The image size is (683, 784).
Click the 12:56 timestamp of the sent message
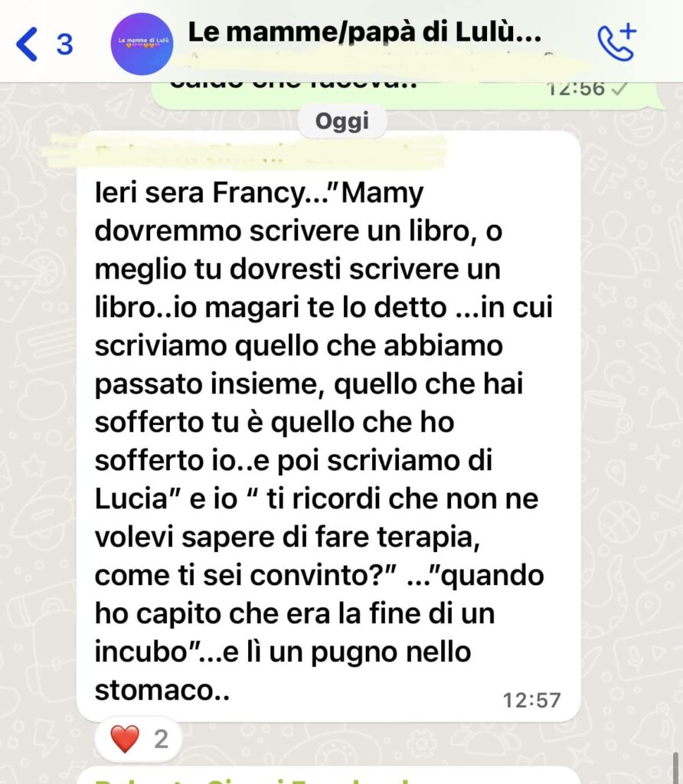[576, 89]
